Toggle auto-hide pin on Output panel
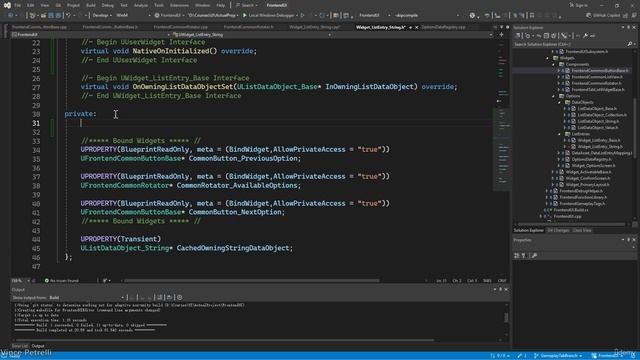The image size is (640, 360). coord(501,289)
